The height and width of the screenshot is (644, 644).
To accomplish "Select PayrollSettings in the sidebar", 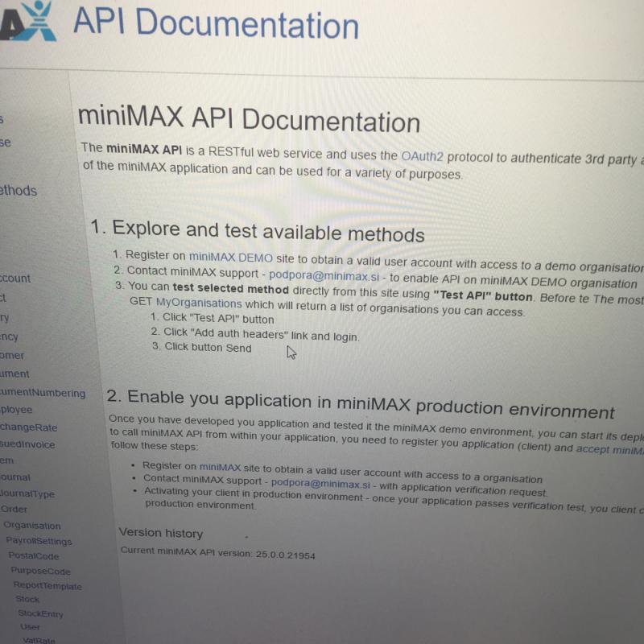I will (x=39, y=542).
